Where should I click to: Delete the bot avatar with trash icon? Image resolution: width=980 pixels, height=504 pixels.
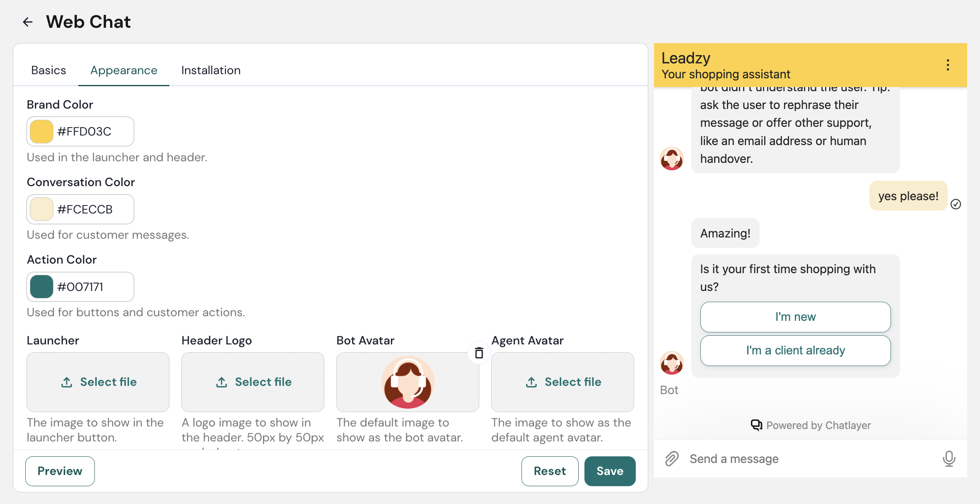479,353
